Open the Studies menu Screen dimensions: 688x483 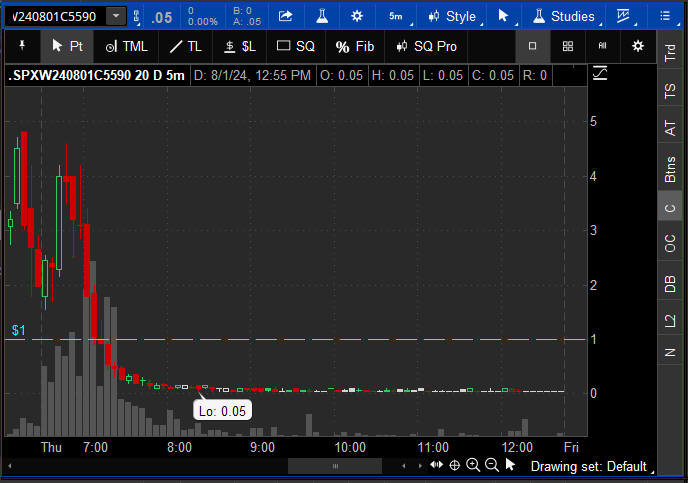(x=564, y=17)
